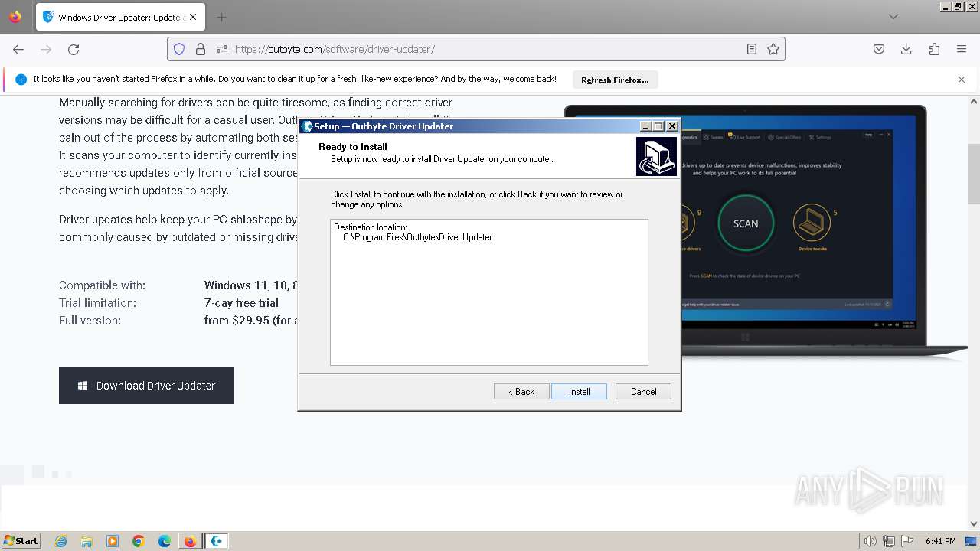
Task: Click the network tray icon
Action: pos(889,541)
